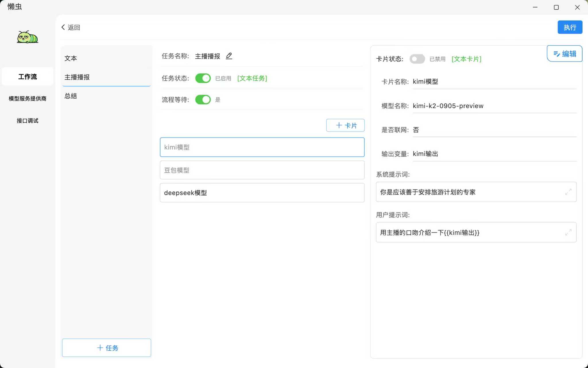Switch to the 总结 task tab
588x368 pixels.
[x=71, y=96]
